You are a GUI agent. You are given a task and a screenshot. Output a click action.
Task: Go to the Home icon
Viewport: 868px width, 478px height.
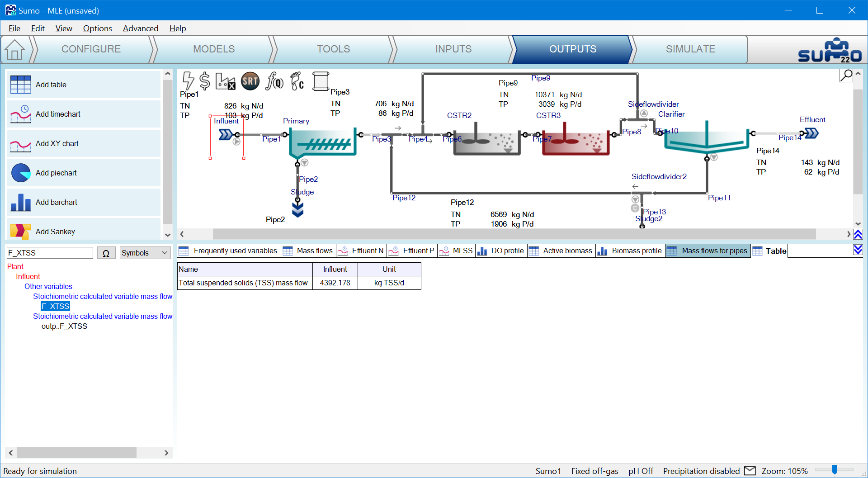(15, 49)
